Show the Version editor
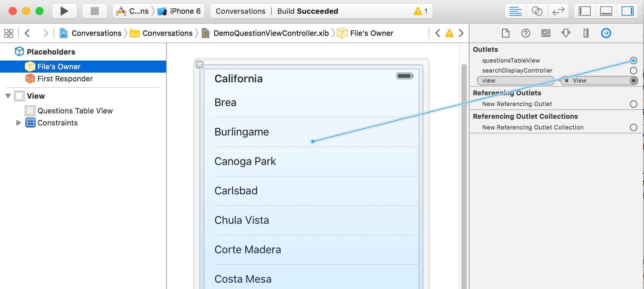 pyautogui.click(x=558, y=11)
